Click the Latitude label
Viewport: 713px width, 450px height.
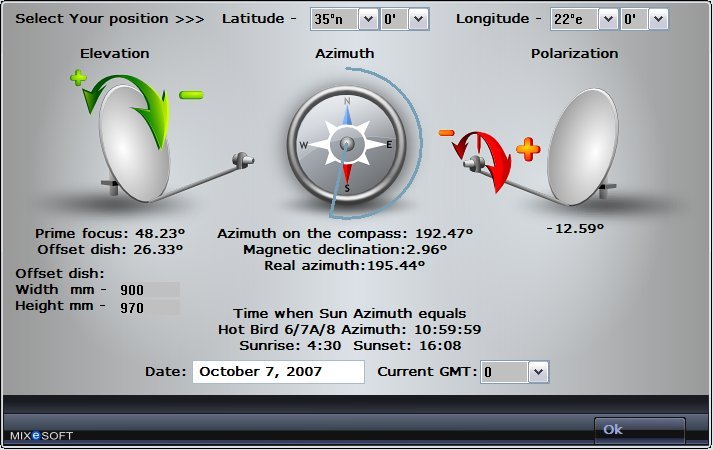[x=259, y=18]
